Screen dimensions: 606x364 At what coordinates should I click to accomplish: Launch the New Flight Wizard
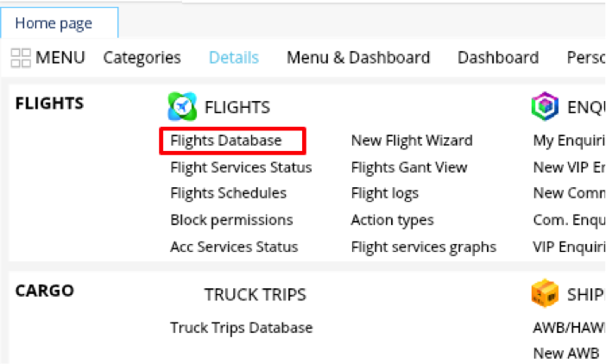[412, 141]
